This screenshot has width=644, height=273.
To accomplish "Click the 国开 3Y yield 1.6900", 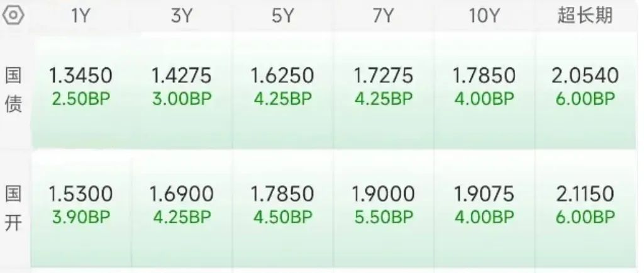I will (x=182, y=194).
